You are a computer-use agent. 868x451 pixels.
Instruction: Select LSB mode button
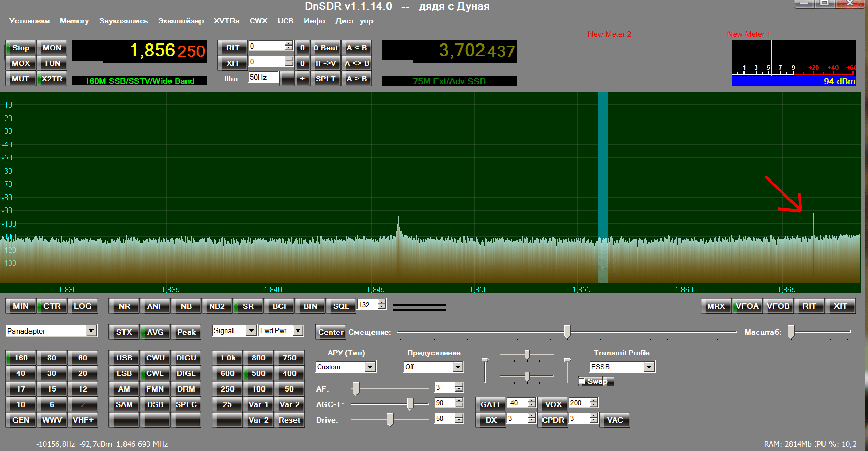(124, 373)
